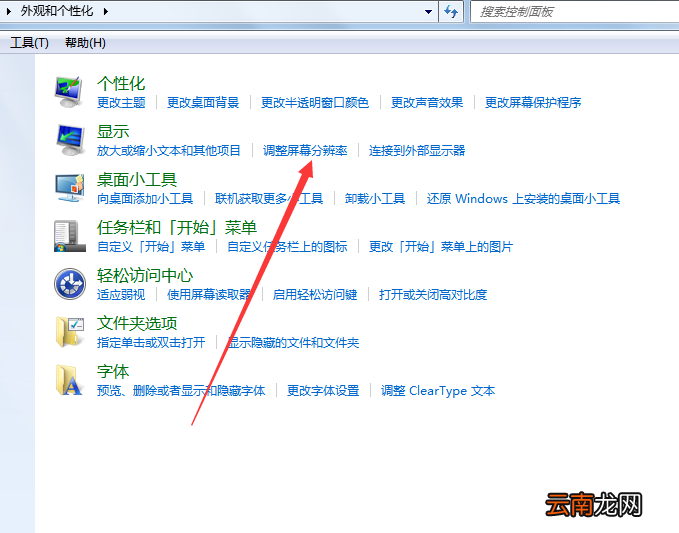Image resolution: width=679 pixels, height=533 pixels.
Task: Open the 工具(T) menu
Action: (29, 43)
